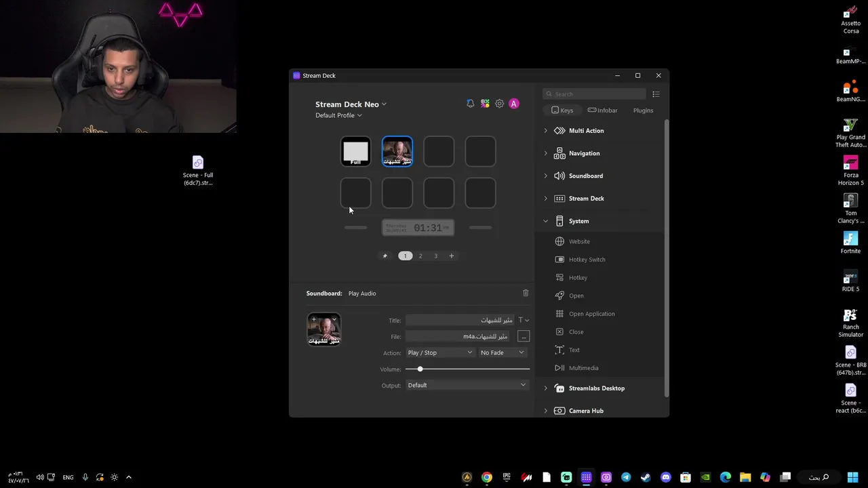This screenshot has width=868, height=488.
Task: Click the pink account avatar A
Action: click(x=514, y=104)
